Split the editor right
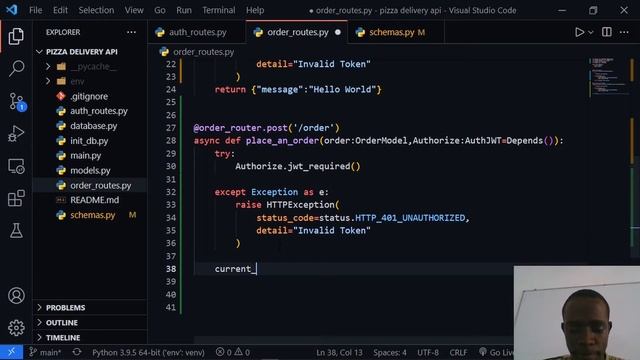 point(607,32)
